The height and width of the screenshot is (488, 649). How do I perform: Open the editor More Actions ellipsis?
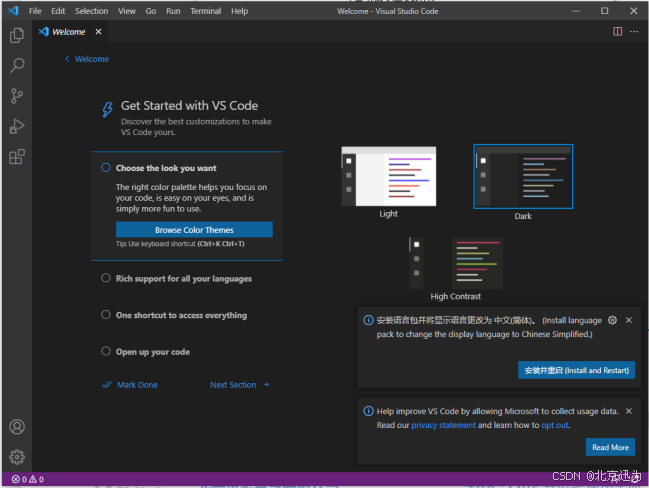click(x=634, y=31)
